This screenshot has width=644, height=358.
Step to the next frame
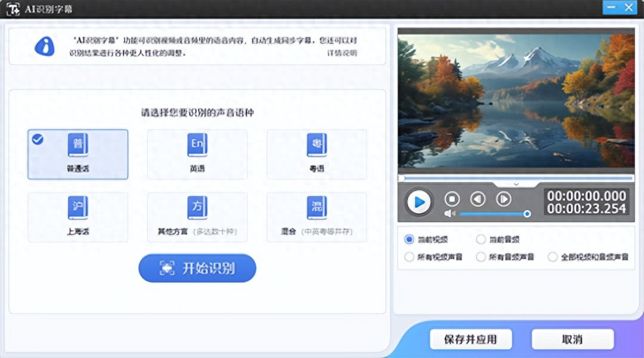(503, 199)
